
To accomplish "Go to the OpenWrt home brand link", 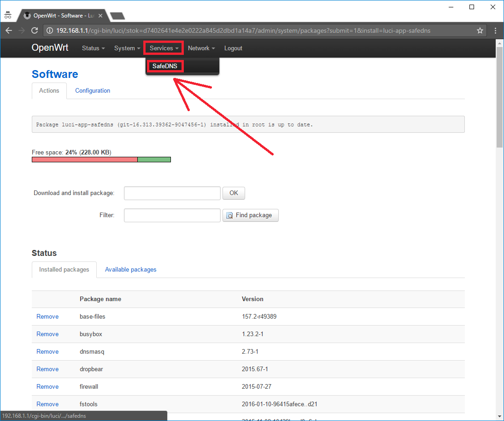I will pos(50,47).
